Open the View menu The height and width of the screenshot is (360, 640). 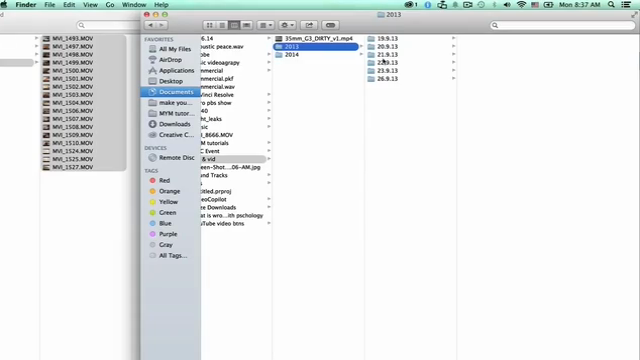tap(90, 5)
